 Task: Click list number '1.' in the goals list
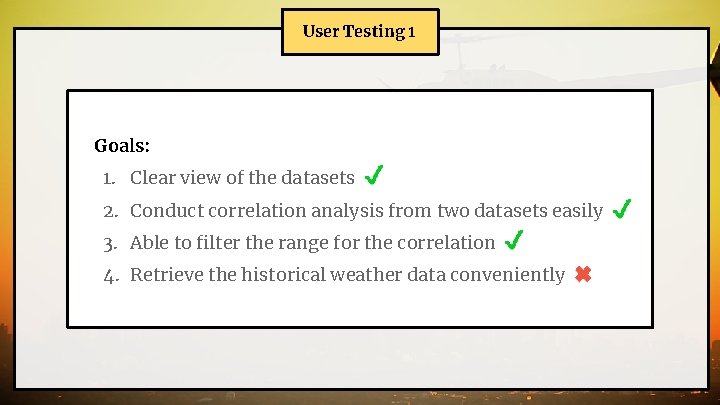[109, 178]
